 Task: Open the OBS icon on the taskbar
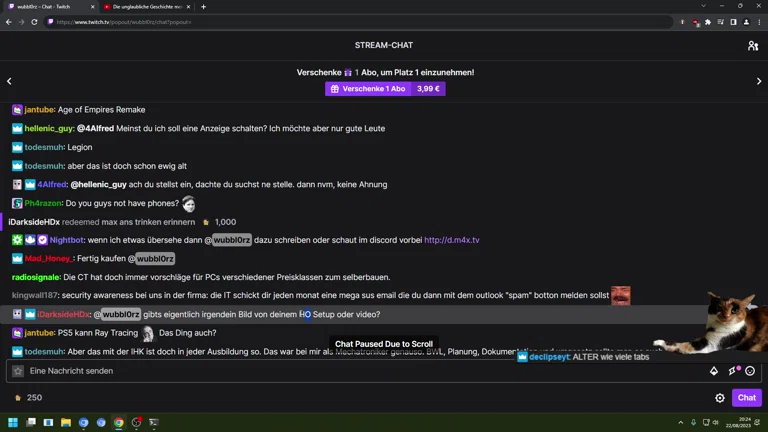tap(136, 422)
